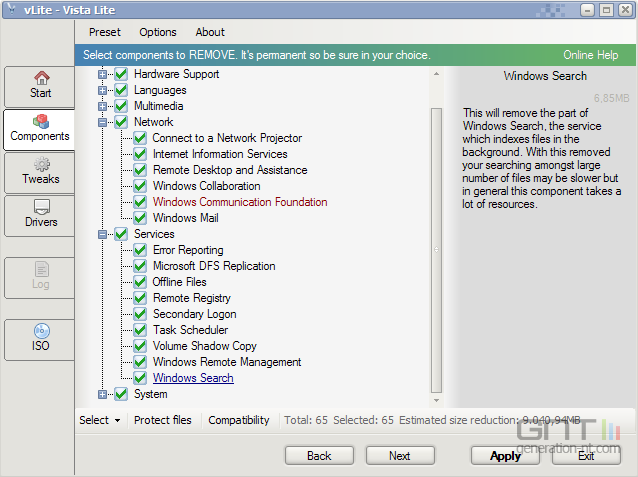Collapse the Network tree node
The width and height of the screenshot is (638, 477).
(102, 122)
